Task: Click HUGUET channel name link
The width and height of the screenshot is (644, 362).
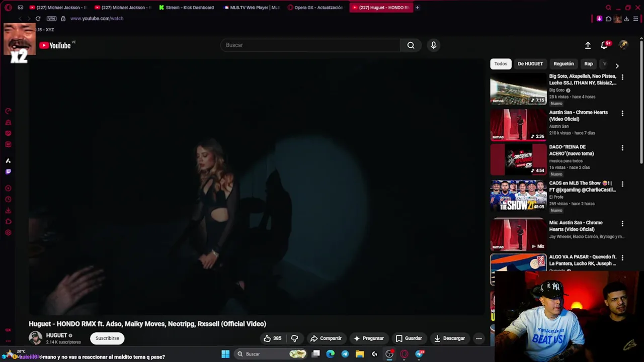Action: [x=56, y=335]
